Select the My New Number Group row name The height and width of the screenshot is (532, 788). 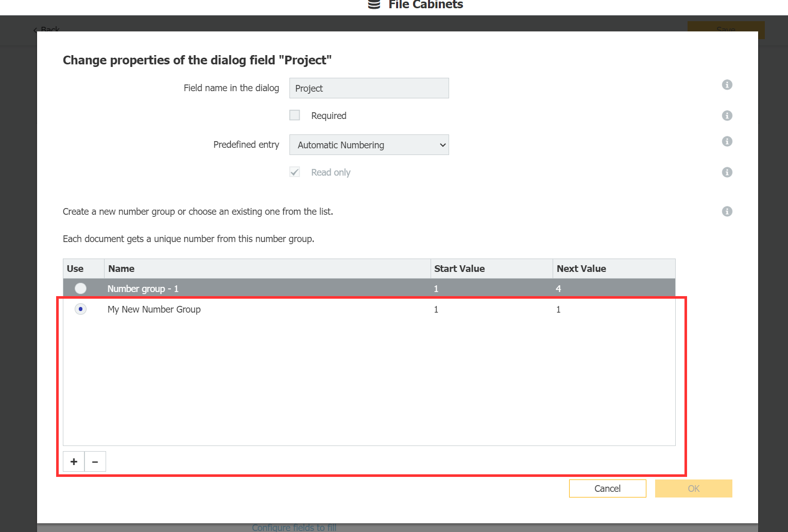(154, 310)
